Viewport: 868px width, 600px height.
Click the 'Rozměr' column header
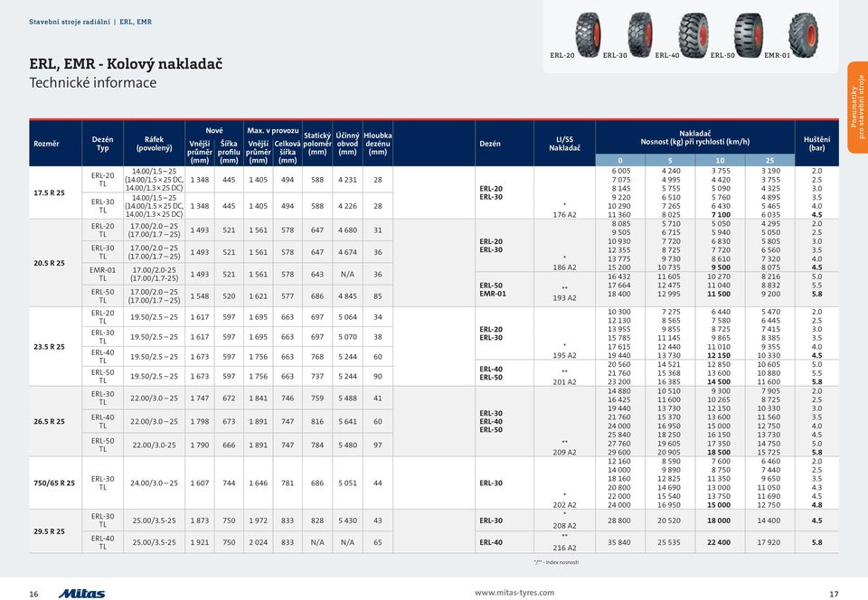coord(46,144)
